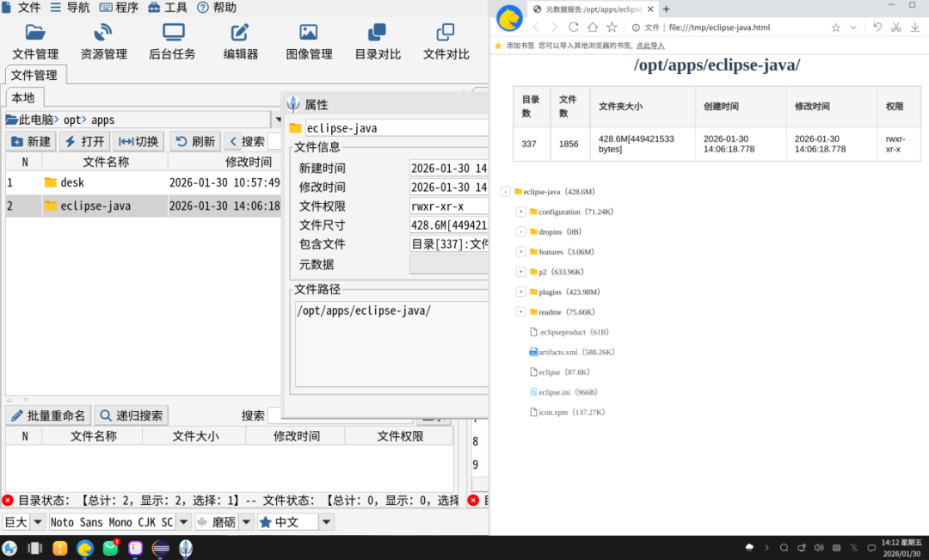Collapse the eclipse-java root tree node

[506, 192]
